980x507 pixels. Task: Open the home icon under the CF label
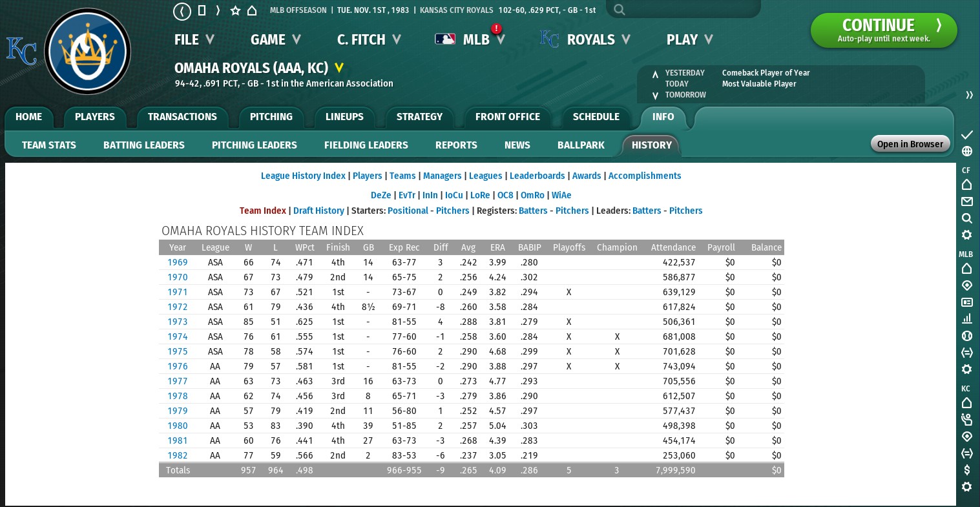(x=966, y=185)
